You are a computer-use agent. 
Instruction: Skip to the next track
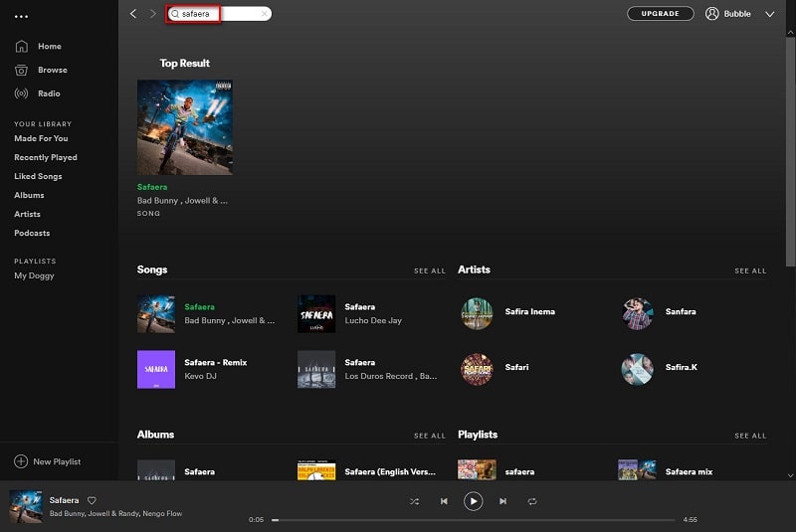coord(502,501)
